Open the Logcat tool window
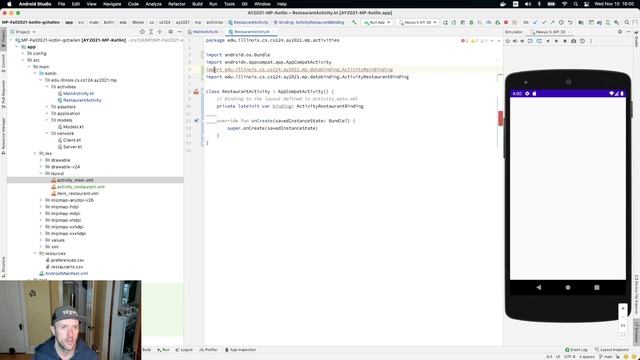The width and height of the screenshot is (640, 360). 184,350
